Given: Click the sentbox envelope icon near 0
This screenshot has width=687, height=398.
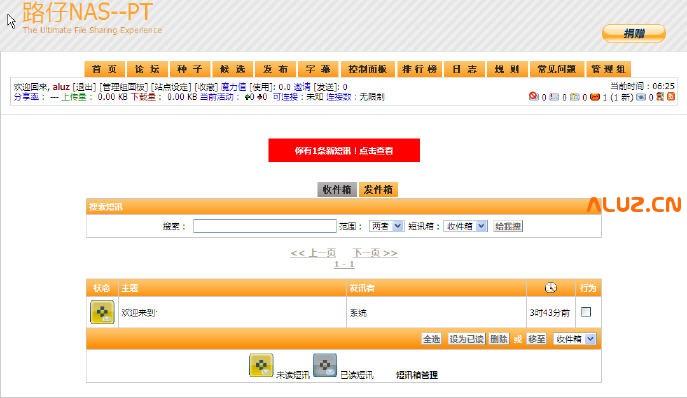Looking at the screenshot, I should 641,96.
